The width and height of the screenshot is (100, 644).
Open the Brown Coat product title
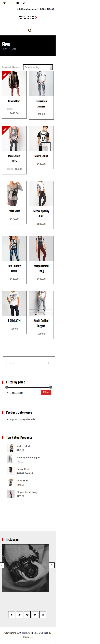coord(14,101)
